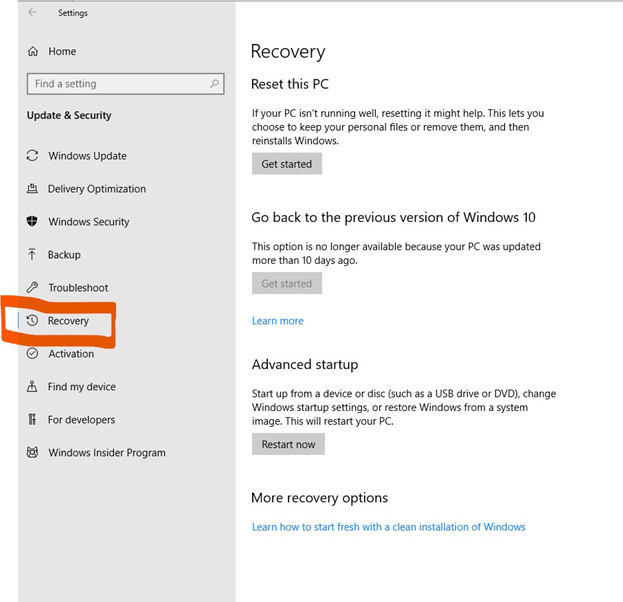Click the Windows Security shield icon
The image size is (623, 602).
tap(32, 221)
